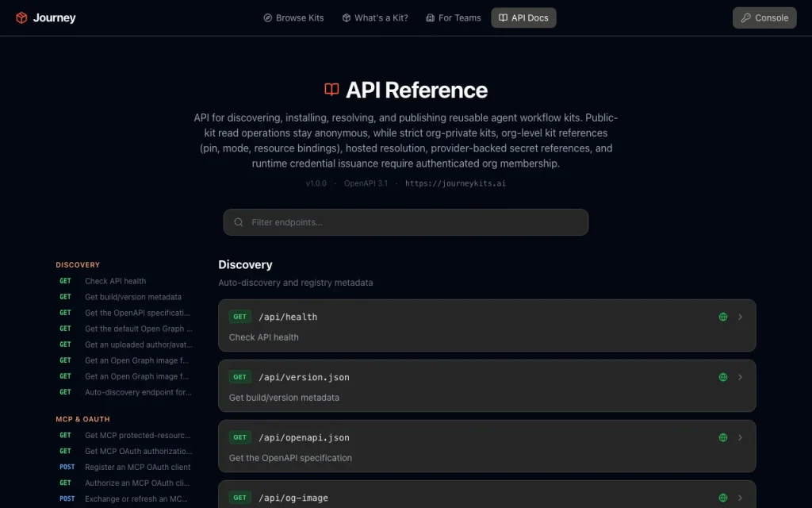This screenshot has height=508, width=812.
Task: Open the For Teams nav item
Action: (454, 17)
